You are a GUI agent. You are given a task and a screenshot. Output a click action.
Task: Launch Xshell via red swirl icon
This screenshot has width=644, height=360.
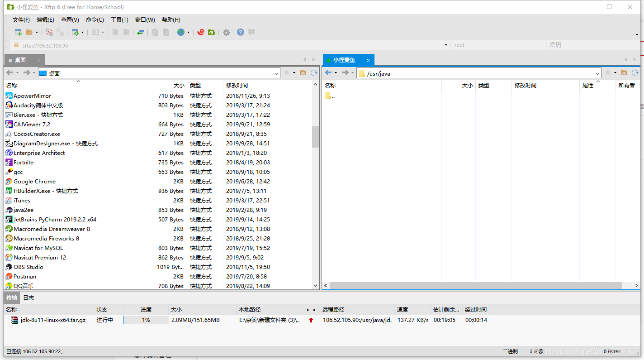click(x=201, y=32)
